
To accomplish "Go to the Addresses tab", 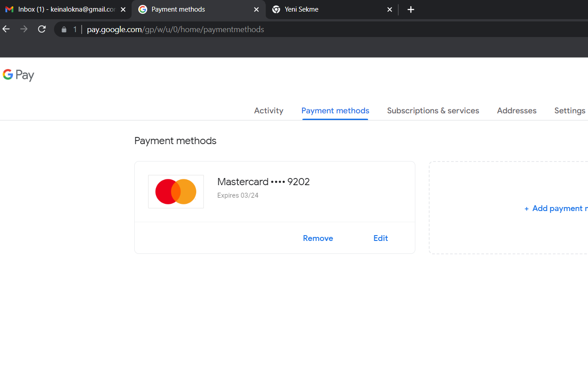I will pos(517,111).
